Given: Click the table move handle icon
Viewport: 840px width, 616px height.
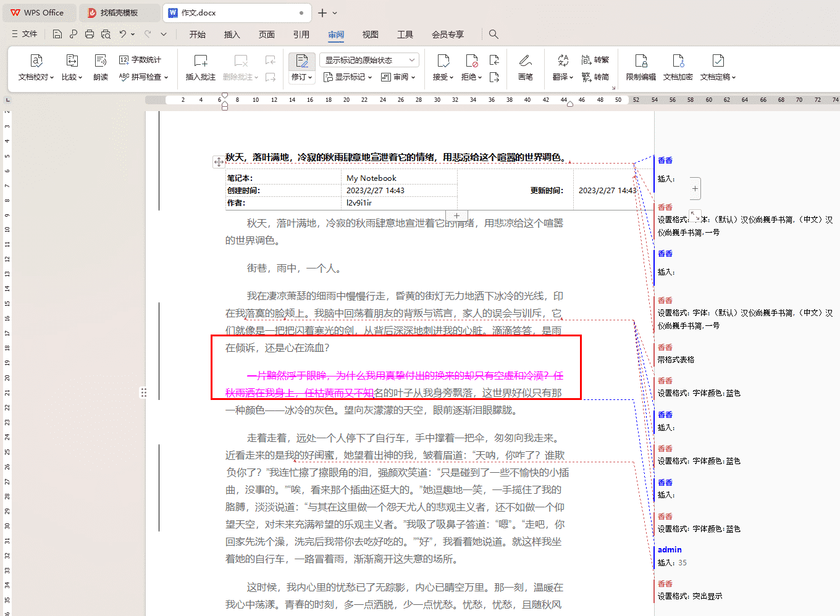Looking at the screenshot, I should point(219,162).
